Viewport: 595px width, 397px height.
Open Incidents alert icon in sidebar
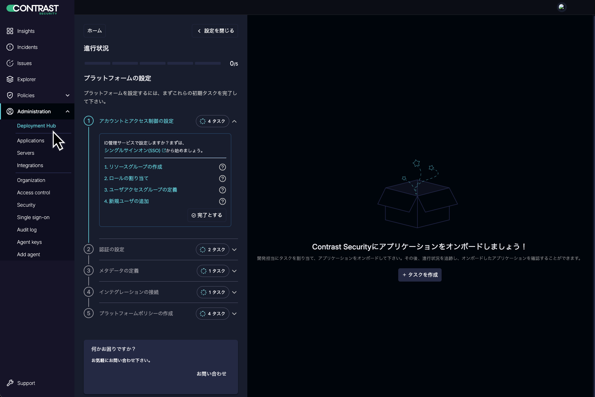10,47
